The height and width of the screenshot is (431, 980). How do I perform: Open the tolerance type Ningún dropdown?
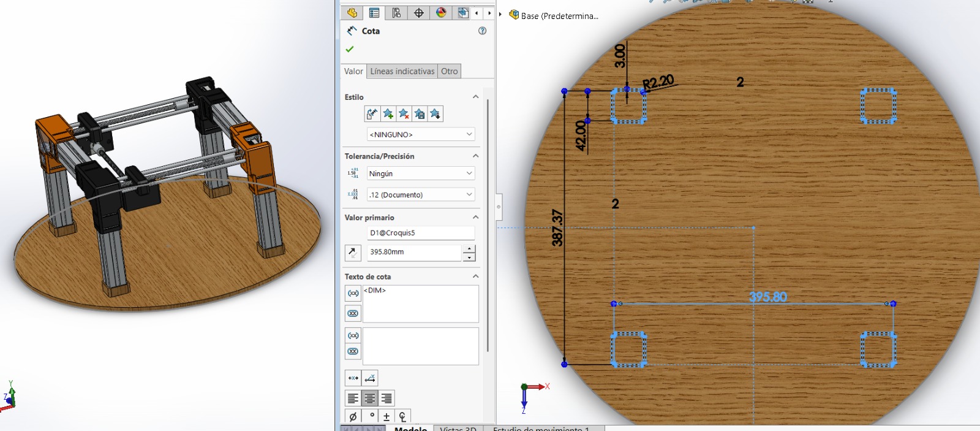click(x=420, y=174)
